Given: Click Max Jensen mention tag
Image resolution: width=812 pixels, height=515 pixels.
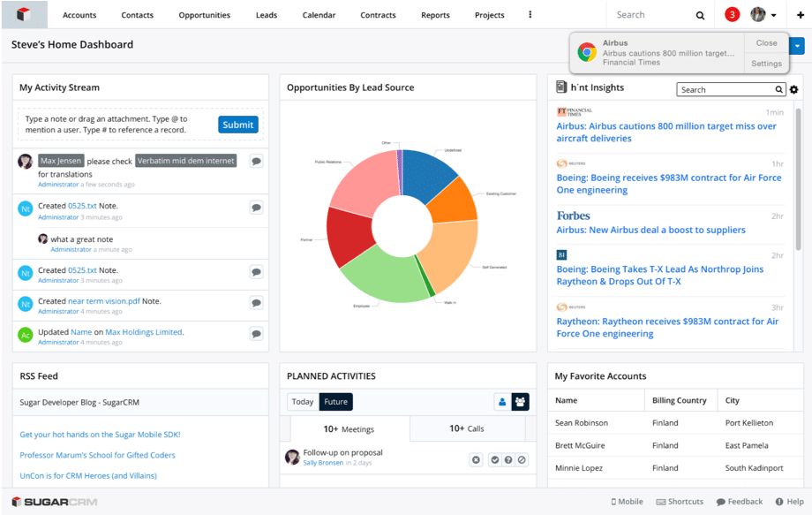Looking at the screenshot, I should (61, 161).
